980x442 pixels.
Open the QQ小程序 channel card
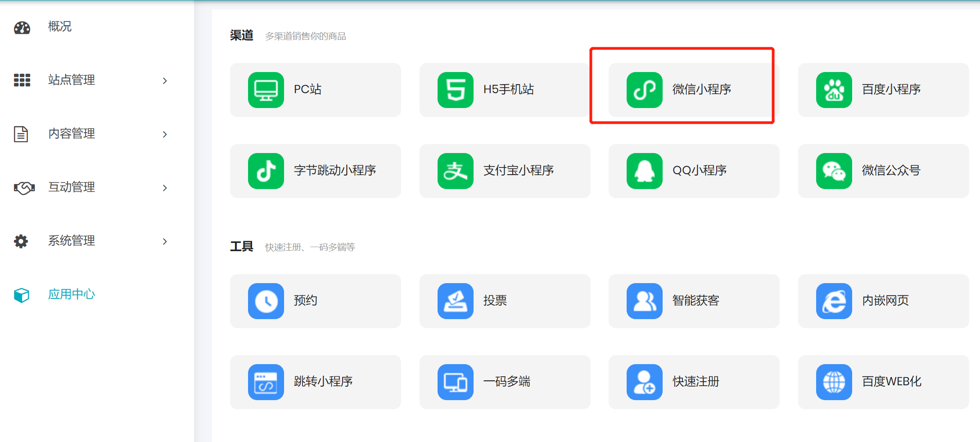694,171
